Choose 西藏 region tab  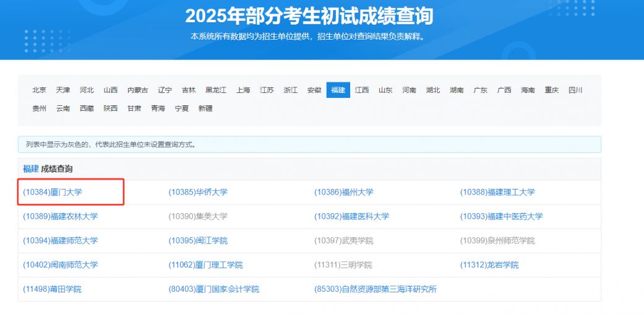87,108
